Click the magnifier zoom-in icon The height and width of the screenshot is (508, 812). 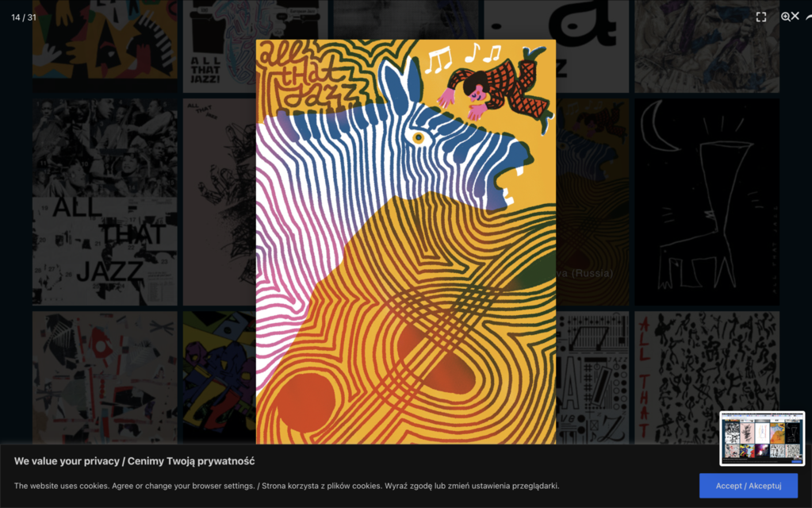785,17
